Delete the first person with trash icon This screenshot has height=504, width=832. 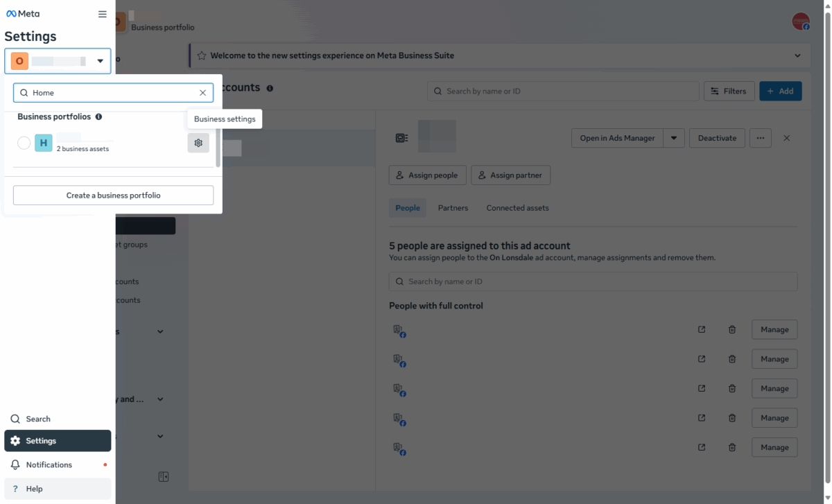coord(732,330)
